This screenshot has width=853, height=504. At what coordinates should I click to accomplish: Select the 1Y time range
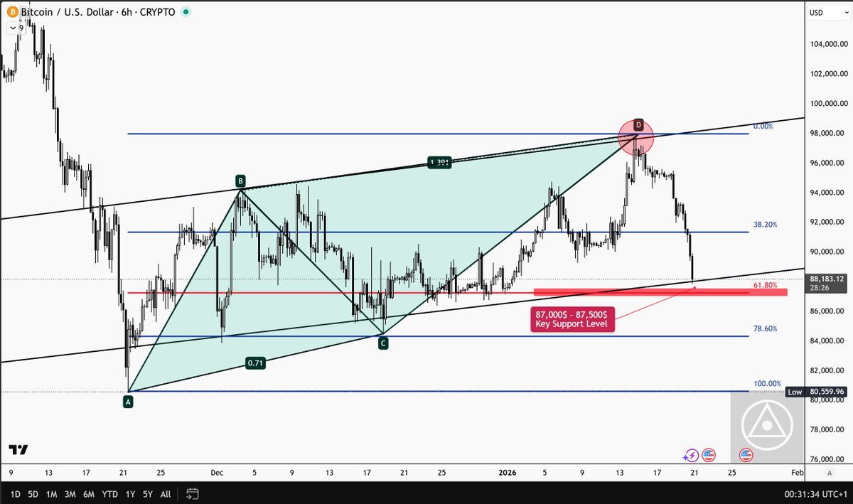pyautogui.click(x=130, y=493)
